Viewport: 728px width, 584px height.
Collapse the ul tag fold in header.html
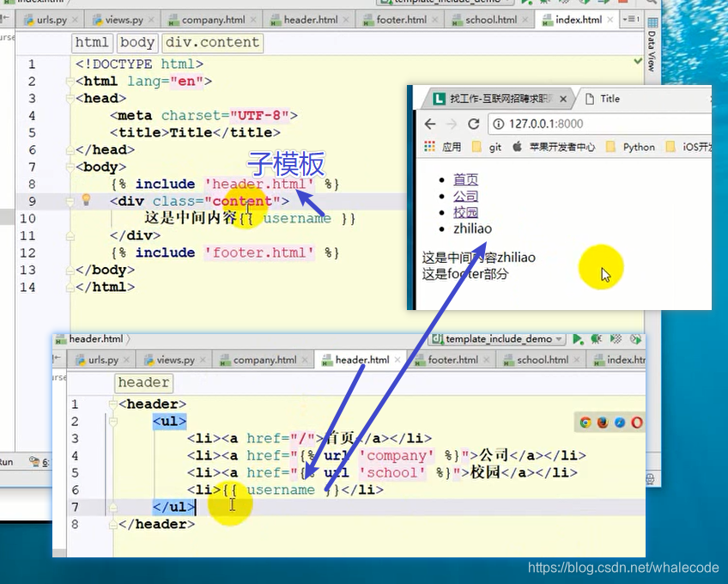[112, 422]
